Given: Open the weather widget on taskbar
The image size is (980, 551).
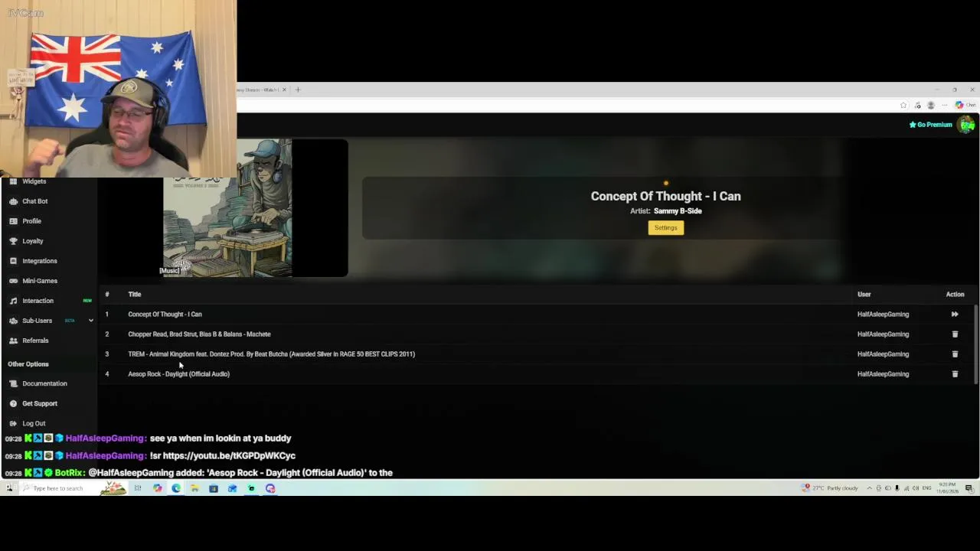Looking at the screenshot, I should click(x=830, y=488).
